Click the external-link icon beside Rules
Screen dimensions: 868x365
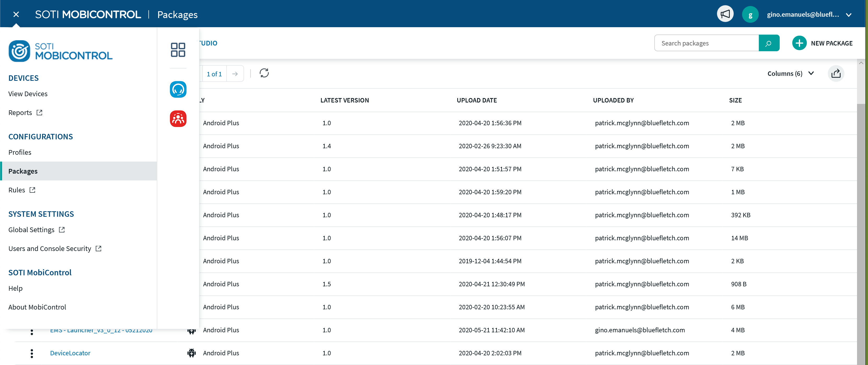(x=32, y=190)
